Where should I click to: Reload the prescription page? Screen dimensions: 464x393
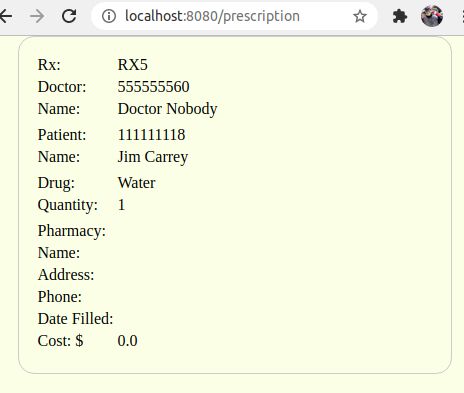point(69,16)
